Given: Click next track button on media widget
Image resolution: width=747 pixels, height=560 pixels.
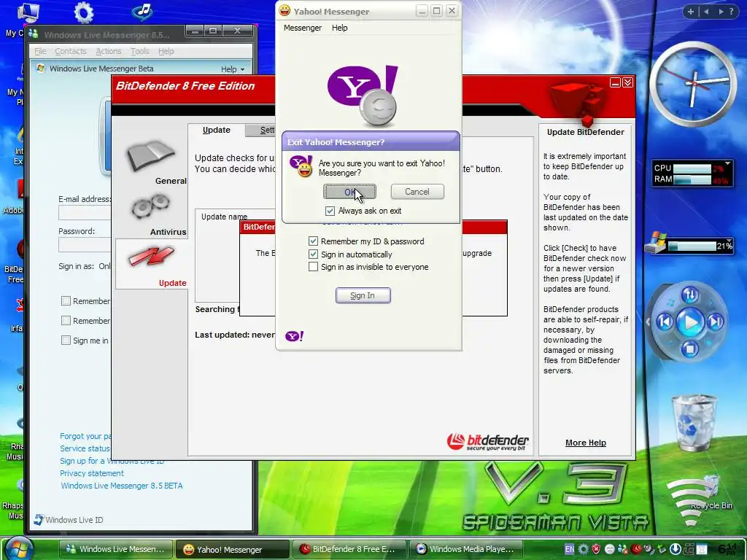Looking at the screenshot, I should (716, 322).
